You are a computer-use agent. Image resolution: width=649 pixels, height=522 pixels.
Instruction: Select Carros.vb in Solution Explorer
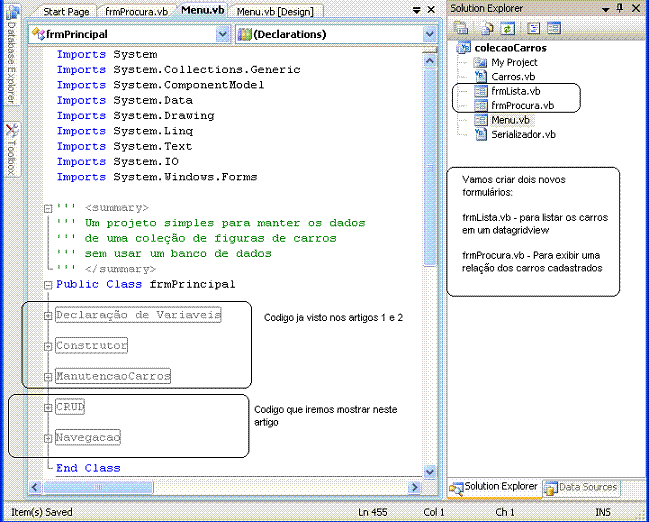[513, 77]
